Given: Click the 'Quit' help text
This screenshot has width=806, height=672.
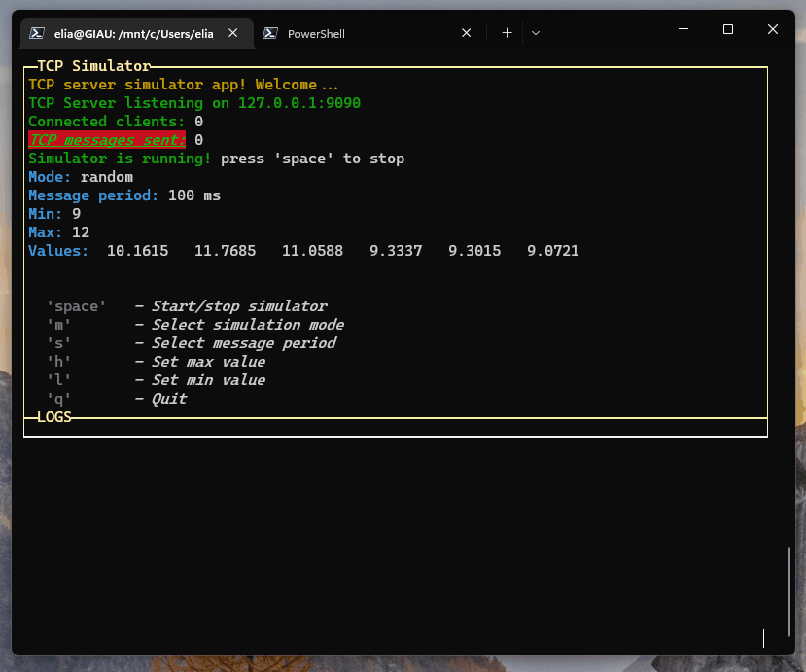Looking at the screenshot, I should coord(169,399).
